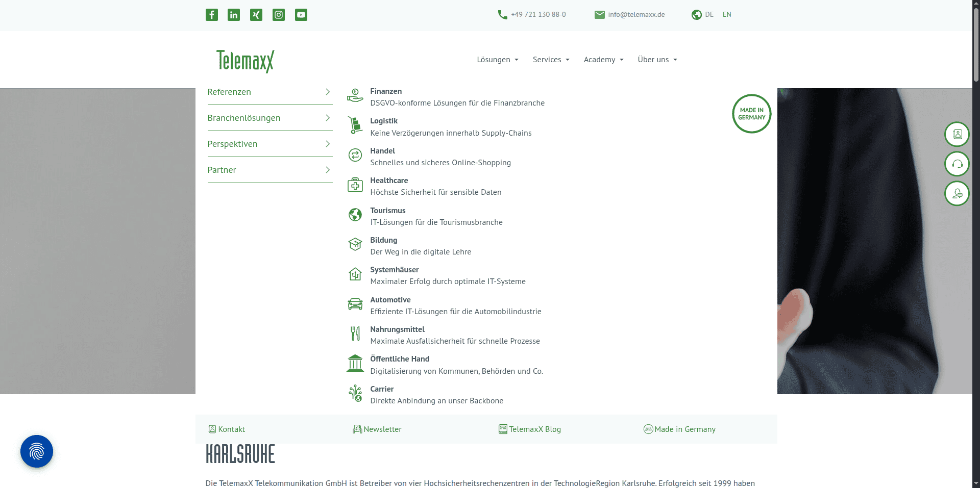The image size is (980, 488).
Task: Expand the Academy dropdown menu
Action: [x=604, y=60]
